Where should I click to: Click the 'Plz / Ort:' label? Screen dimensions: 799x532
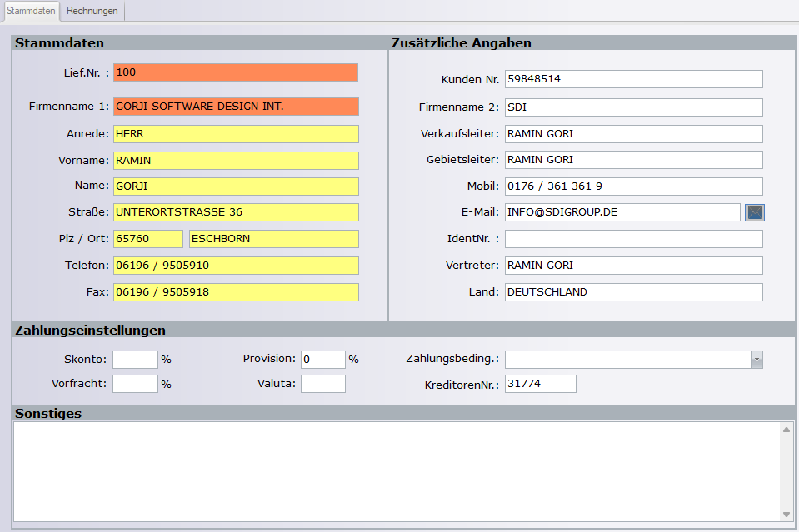tap(84, 239)
